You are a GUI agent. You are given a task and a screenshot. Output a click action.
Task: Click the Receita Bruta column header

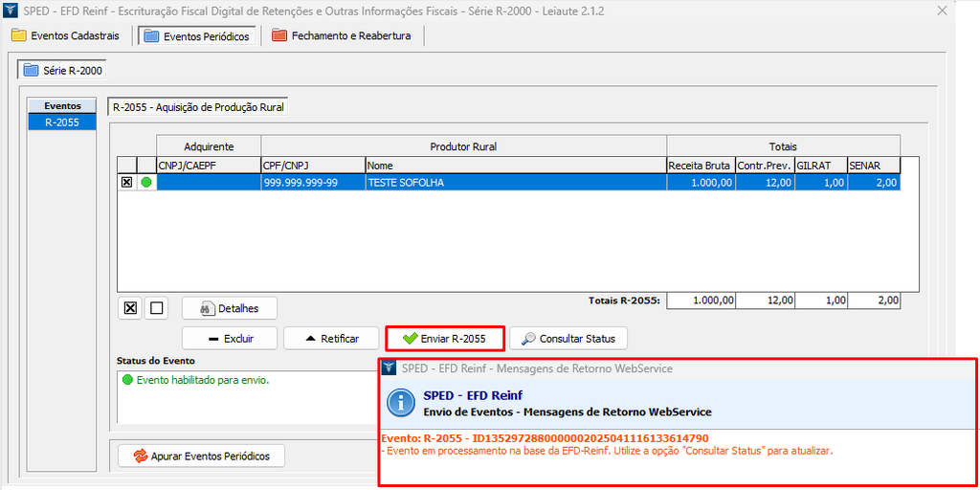coord(699,166)
